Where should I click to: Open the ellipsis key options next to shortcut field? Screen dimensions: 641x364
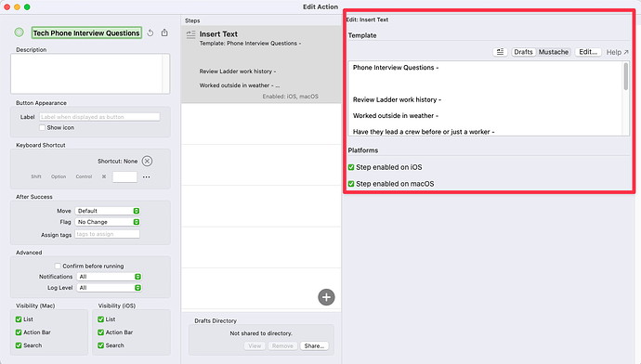click(147, 177)
